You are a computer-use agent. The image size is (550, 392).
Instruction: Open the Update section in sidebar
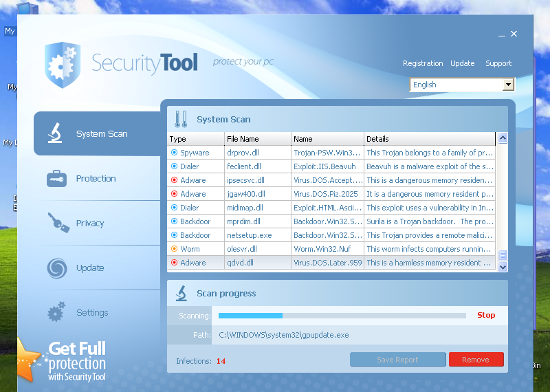[x=97, y=268]
